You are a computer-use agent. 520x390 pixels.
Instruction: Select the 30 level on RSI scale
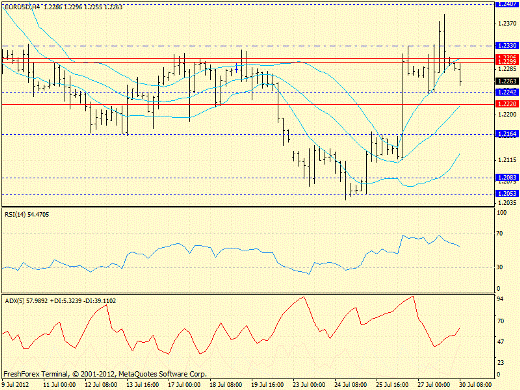(x=500, y=267)
